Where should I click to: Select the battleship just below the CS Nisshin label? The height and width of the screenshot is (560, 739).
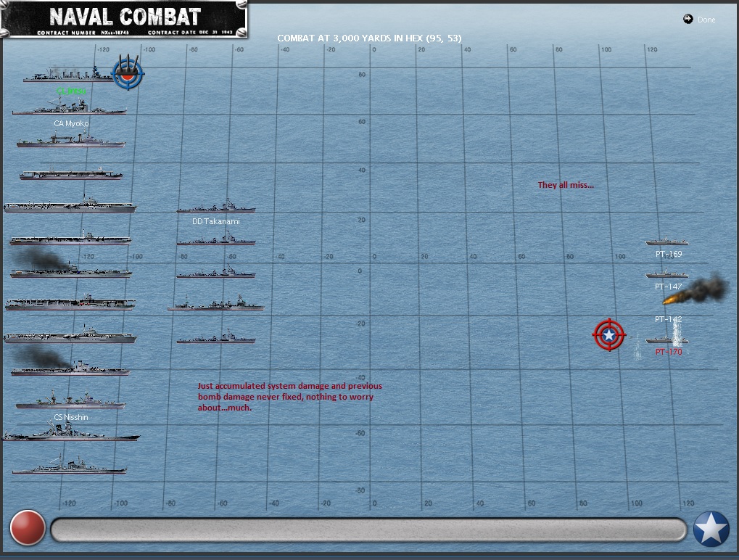pos(70,432)
